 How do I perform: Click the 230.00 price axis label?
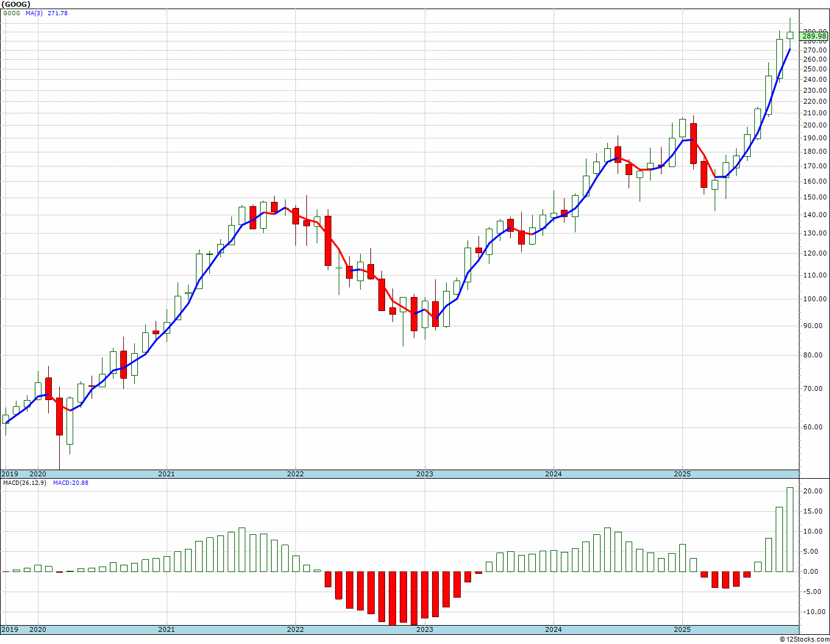(x=815, y=90)
